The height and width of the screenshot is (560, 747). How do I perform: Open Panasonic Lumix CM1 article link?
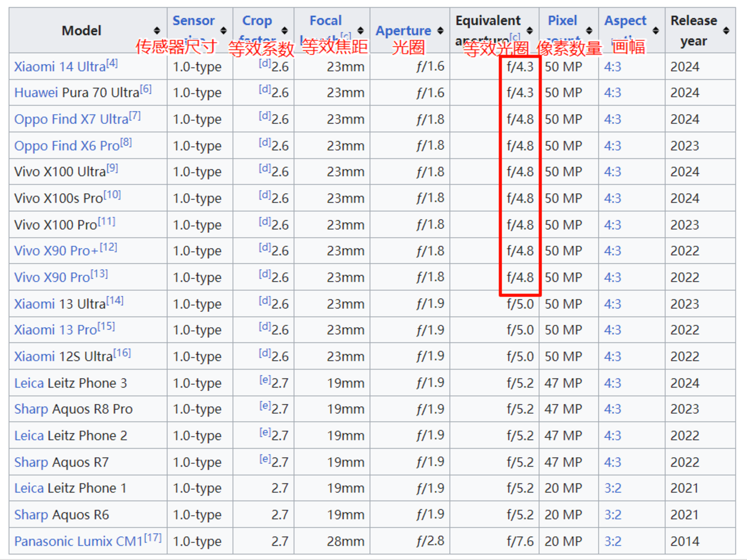click(78, 541)
